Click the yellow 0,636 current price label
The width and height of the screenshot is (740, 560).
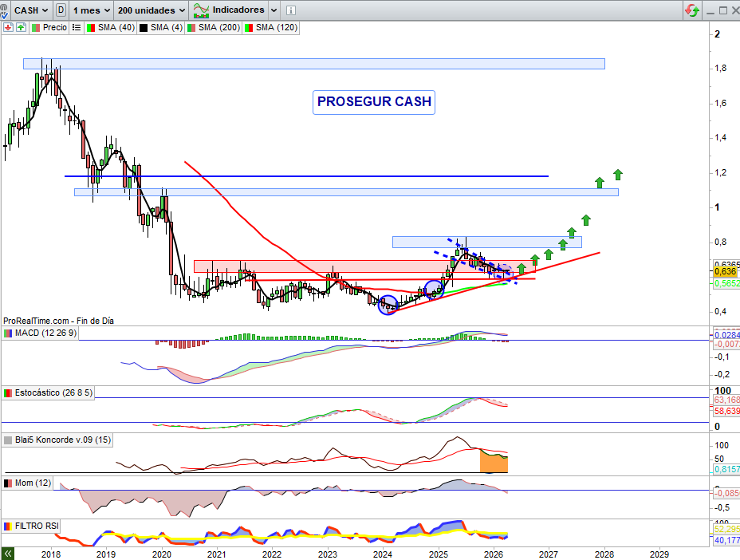726,271
